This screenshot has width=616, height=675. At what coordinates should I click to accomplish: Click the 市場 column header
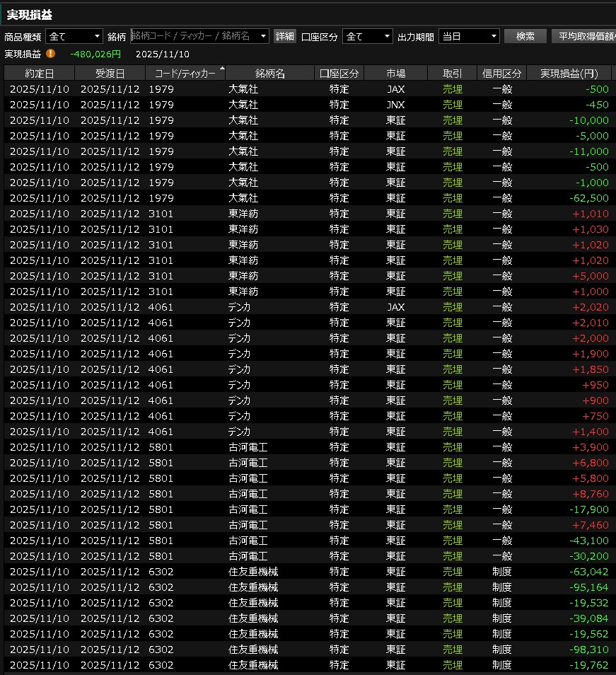[395, 73]
